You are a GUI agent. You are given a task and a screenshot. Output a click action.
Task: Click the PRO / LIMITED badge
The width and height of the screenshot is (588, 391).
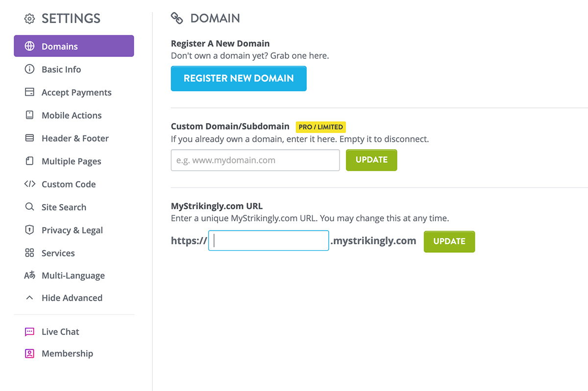pos(320,127)
